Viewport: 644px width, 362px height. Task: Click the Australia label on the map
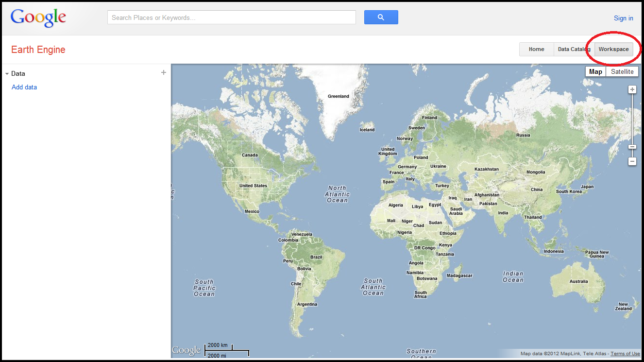pyautogui.click(x=578, y=281)
